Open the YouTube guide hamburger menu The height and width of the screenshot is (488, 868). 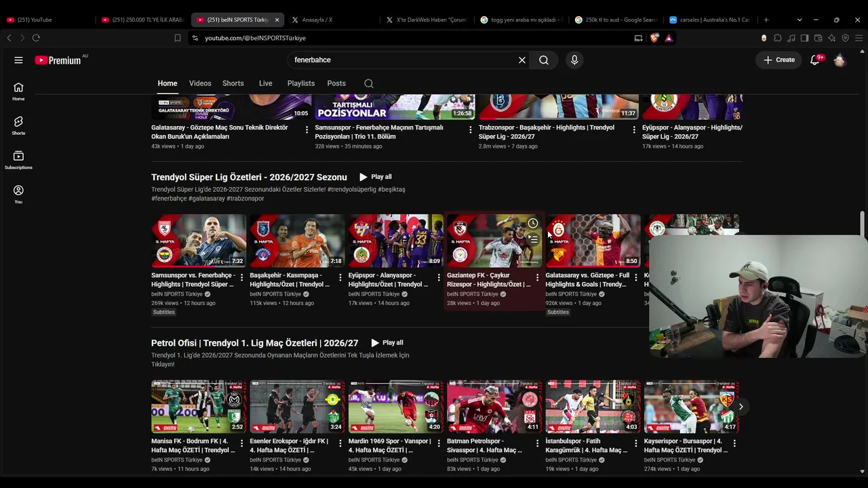tap(18, 60)
